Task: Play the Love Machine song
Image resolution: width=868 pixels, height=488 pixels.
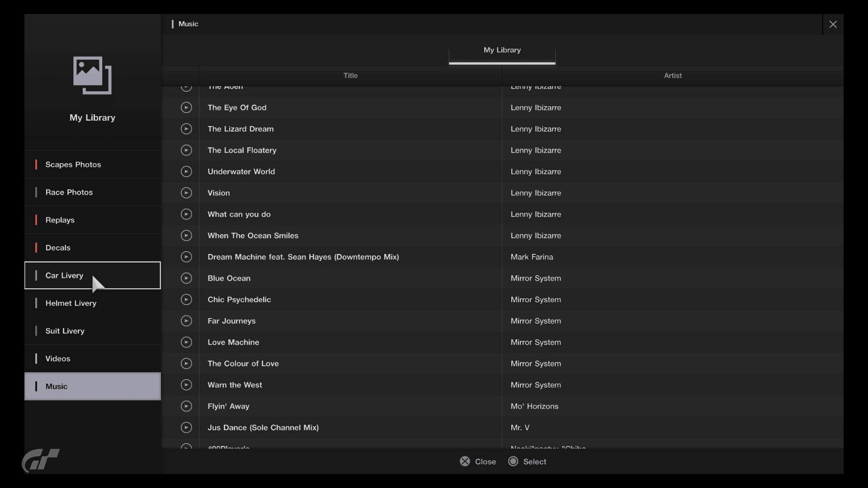Action: point(186,342)
